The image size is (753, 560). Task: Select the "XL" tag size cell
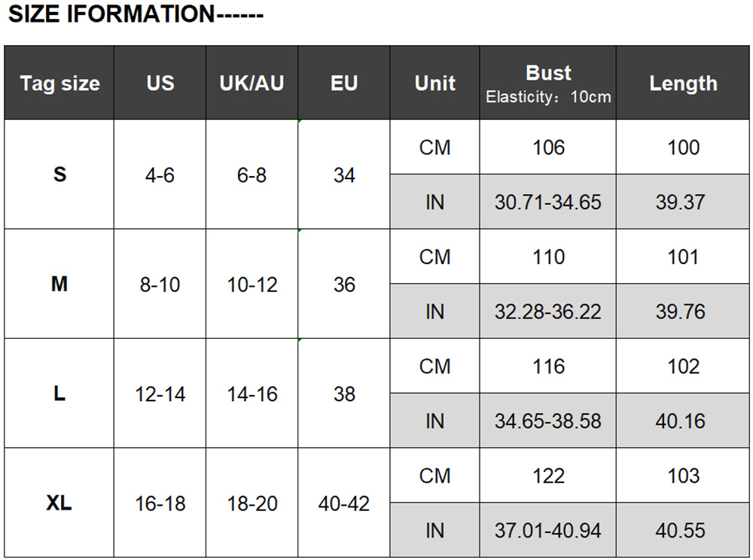click(59, 503)
